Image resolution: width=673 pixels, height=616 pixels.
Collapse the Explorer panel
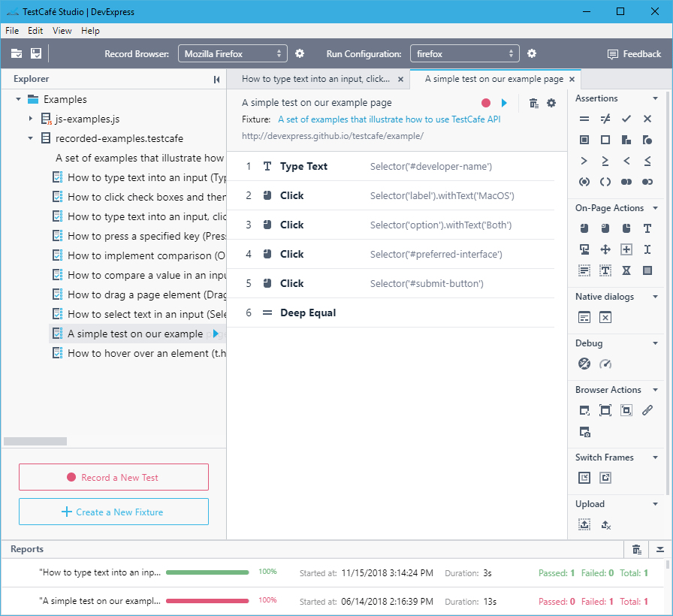[x=217, y=80]
